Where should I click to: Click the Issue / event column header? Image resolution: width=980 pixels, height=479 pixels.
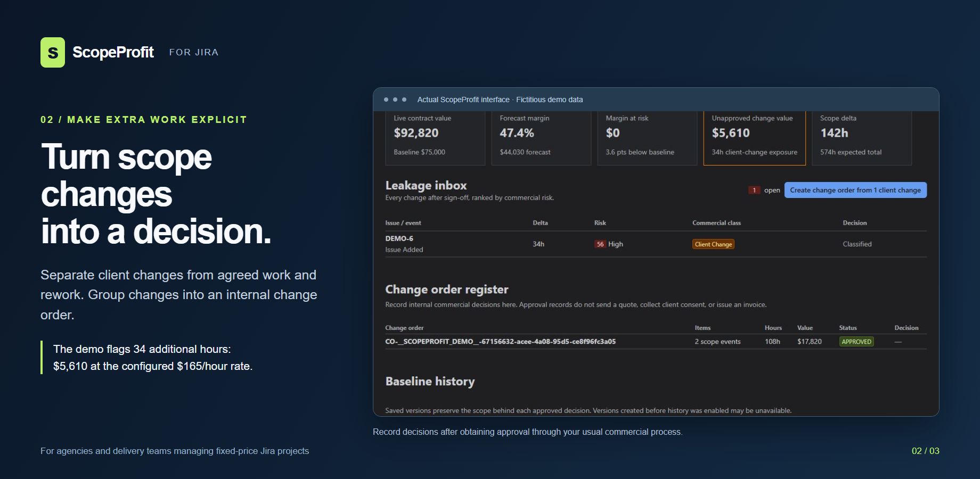pos(403,223)
